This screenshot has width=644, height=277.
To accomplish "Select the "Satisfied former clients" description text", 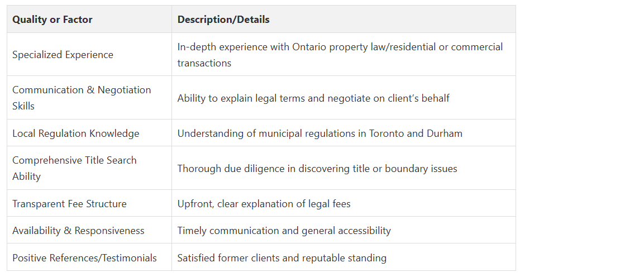I will tap(282, 258).
